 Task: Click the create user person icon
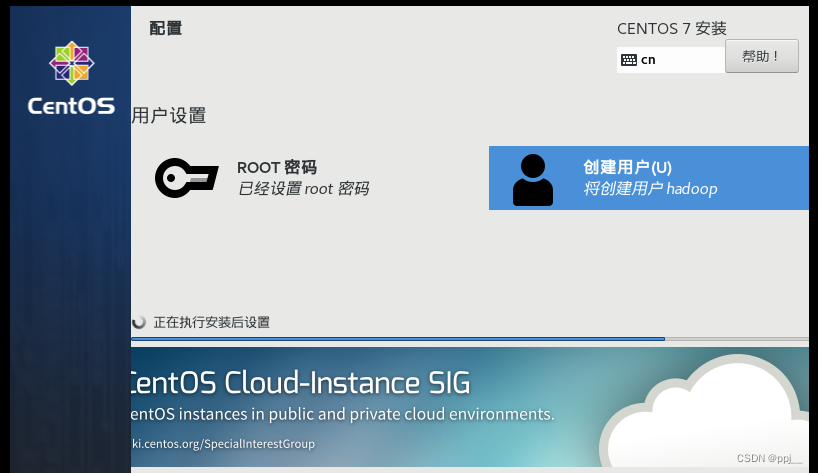[x=533, y=180]
